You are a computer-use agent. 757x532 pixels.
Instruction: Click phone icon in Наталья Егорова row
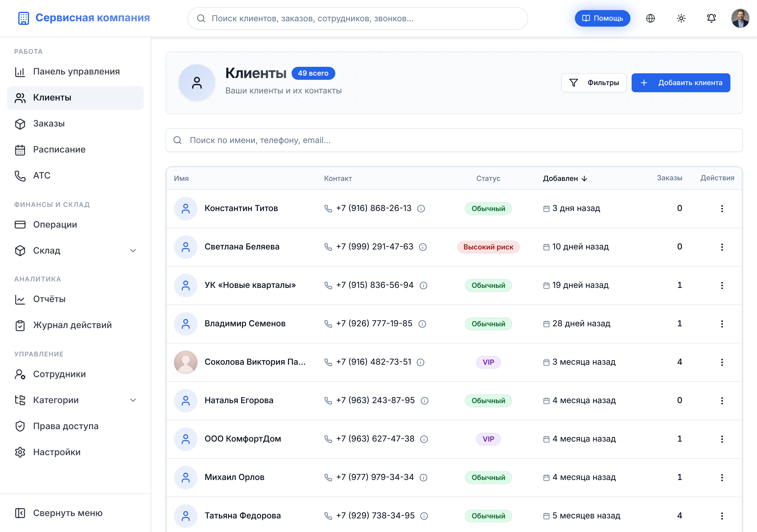[x=328, y=401]
